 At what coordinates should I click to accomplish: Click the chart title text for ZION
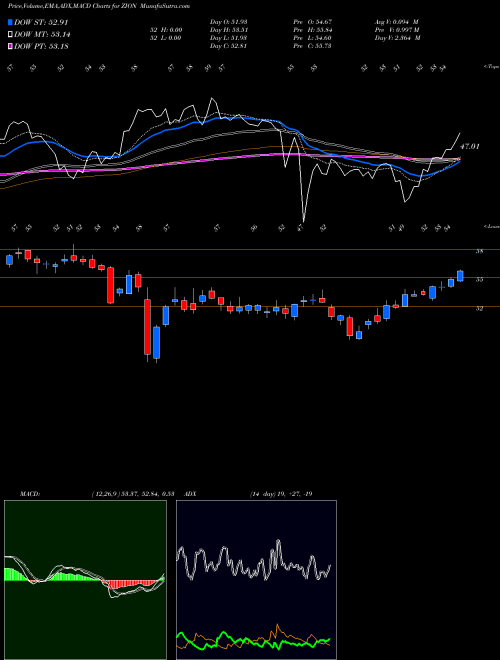click(x=98, y=6)
